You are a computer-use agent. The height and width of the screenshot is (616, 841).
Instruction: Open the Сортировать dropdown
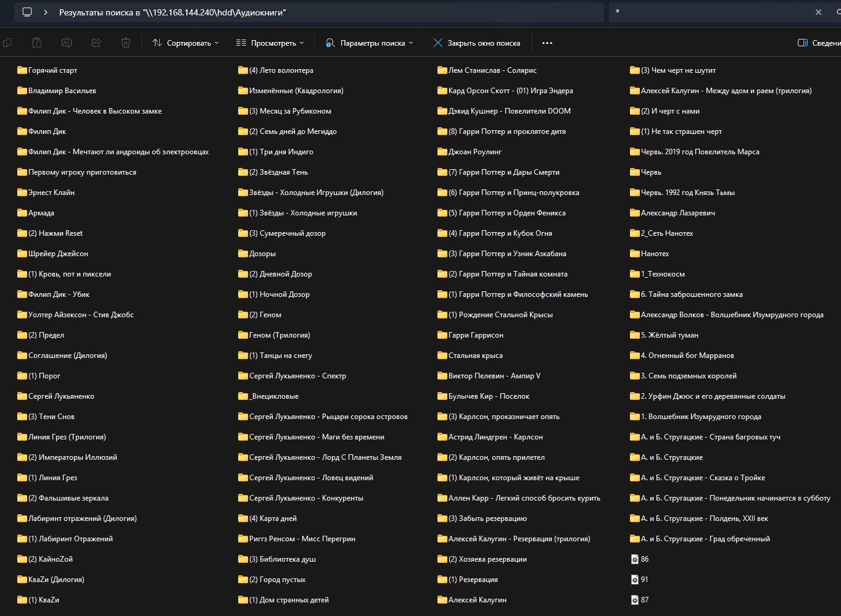[186, 43]
